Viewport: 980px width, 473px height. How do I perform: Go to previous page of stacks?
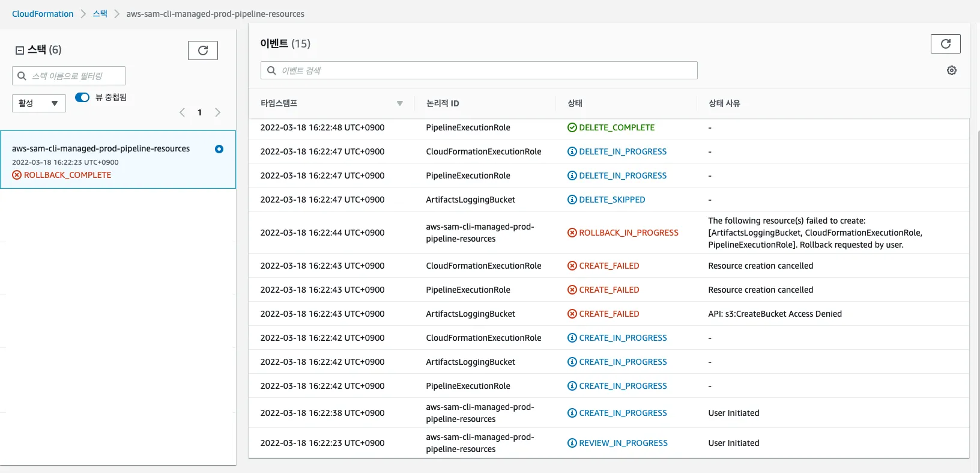(x=182, y=112)
